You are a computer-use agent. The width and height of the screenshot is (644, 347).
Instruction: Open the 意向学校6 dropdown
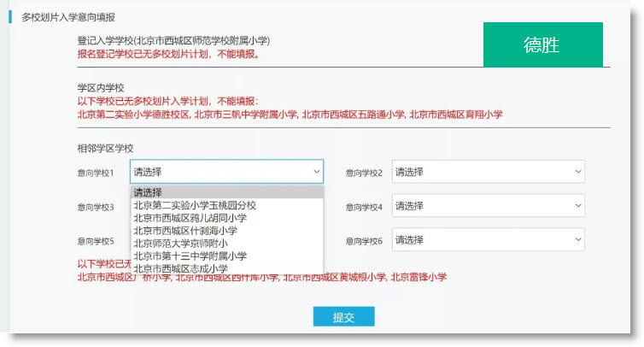click(488, 239)
